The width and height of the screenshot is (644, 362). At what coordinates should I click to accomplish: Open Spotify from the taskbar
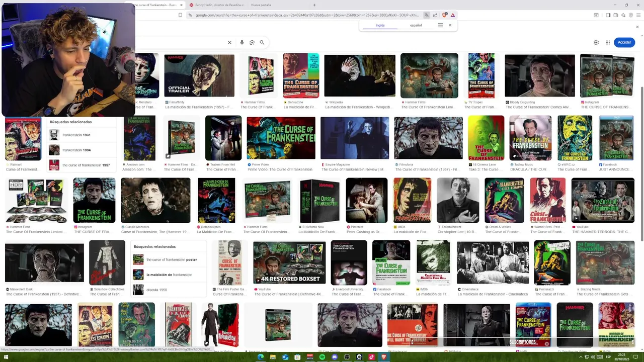322,357
